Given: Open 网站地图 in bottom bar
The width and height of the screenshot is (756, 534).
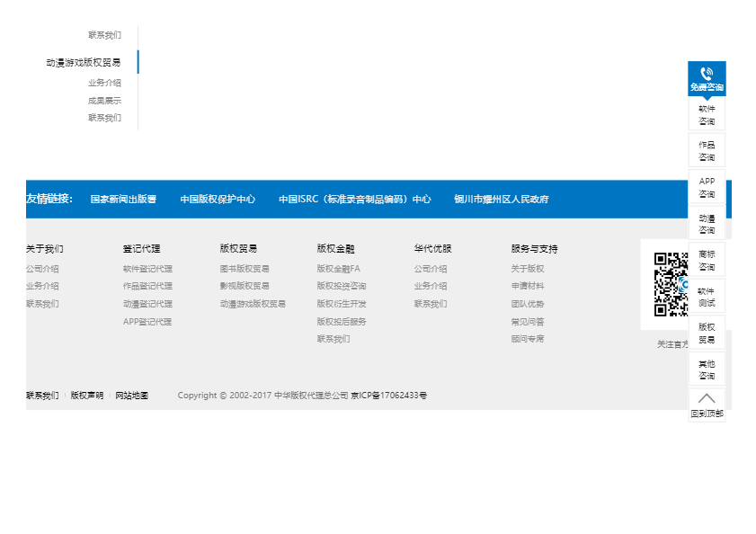Looking at the screenshot, I should point(131,396).
